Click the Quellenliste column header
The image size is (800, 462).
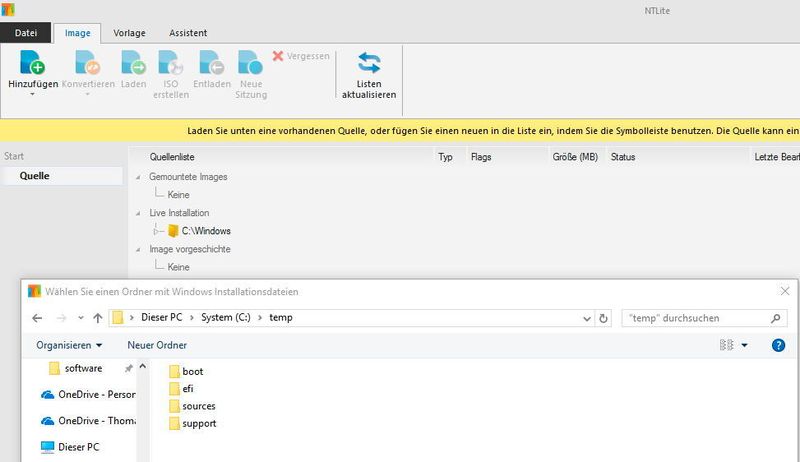[172, 157]
